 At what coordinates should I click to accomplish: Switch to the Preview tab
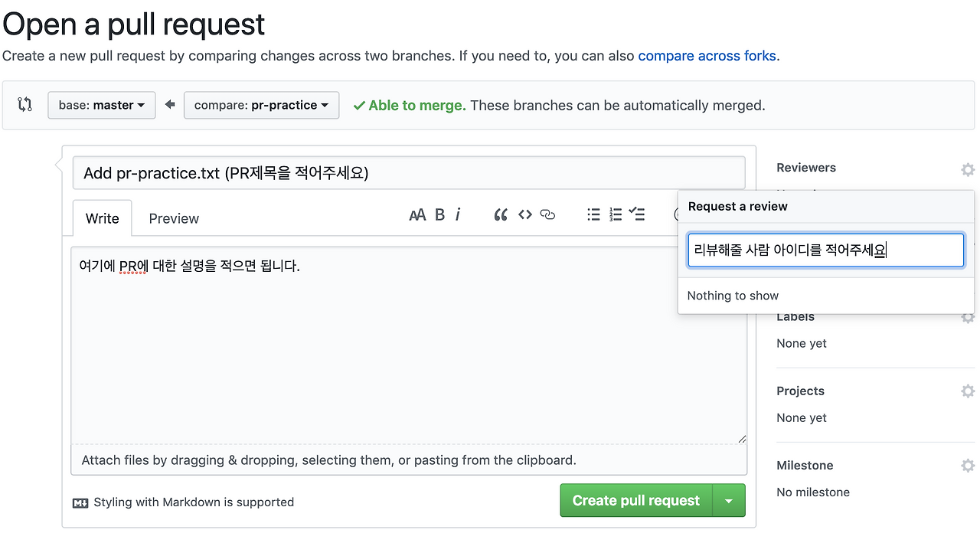174,219
